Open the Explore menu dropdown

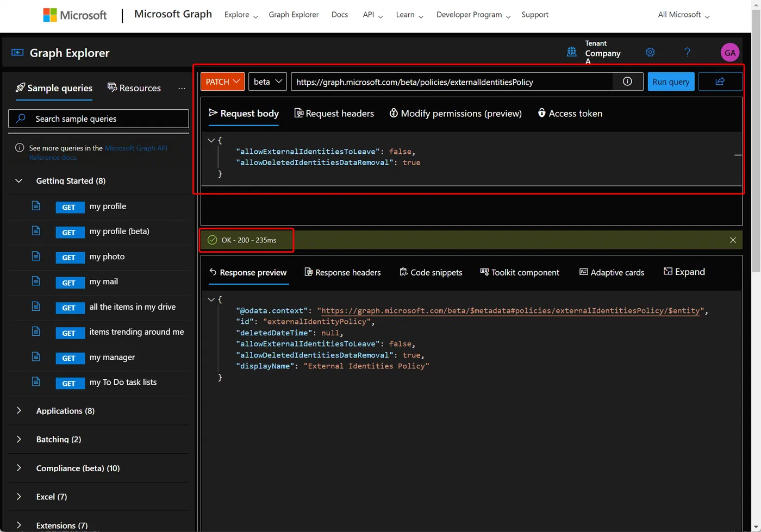[241, 15]
